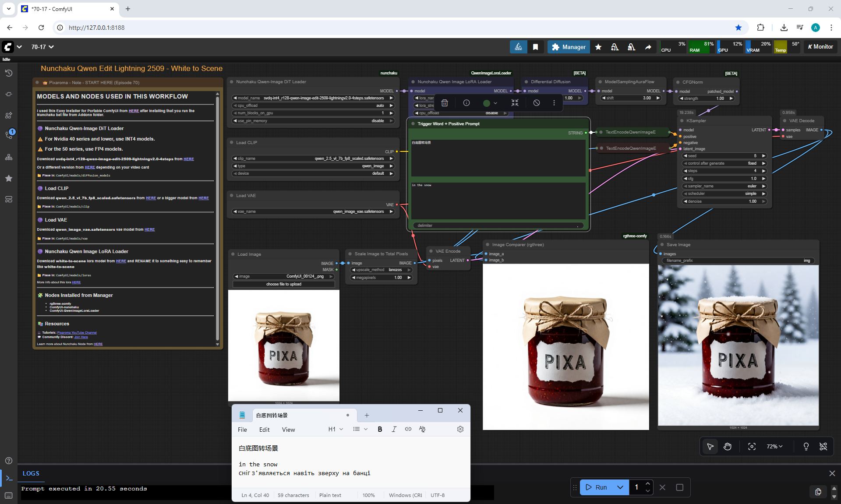Image resolution: width=841 pixels, height=504 pixels.
Task: Click the share arrow icon in toolbar
Action: (648, 47)
